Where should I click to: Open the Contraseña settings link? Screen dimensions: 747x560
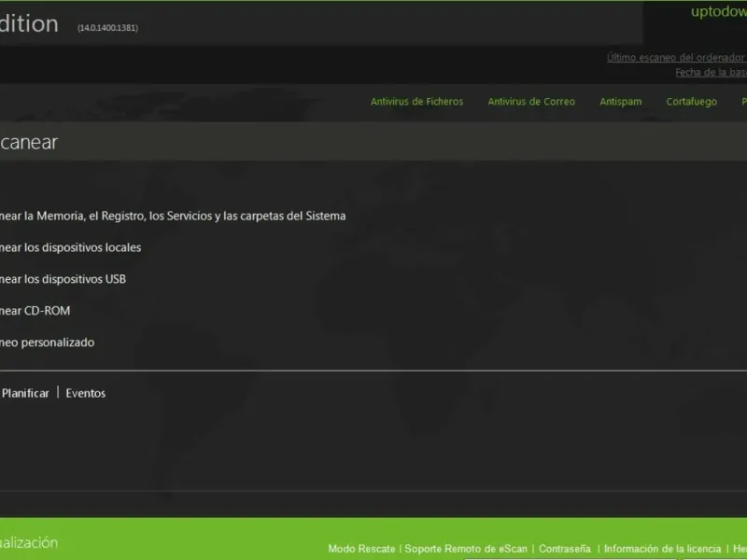tap(565, 549)
